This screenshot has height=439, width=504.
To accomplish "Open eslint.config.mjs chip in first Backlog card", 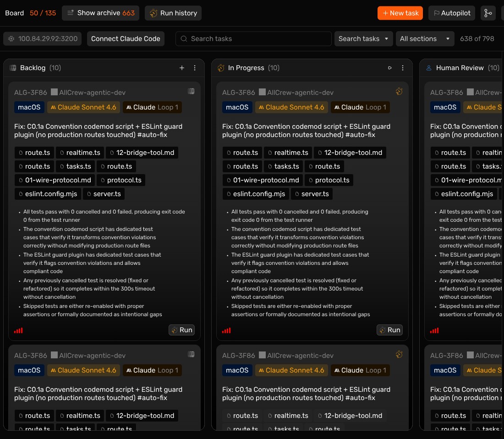I will [48, 194].
